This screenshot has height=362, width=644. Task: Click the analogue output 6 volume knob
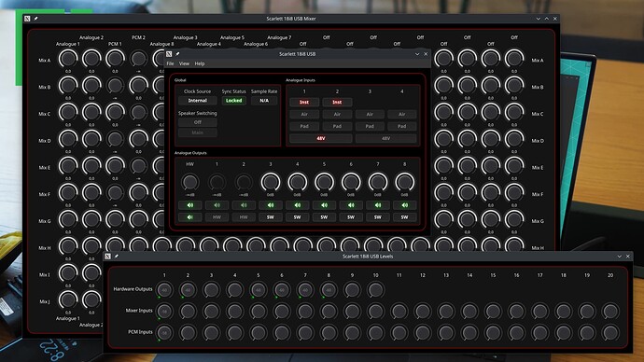351,182
